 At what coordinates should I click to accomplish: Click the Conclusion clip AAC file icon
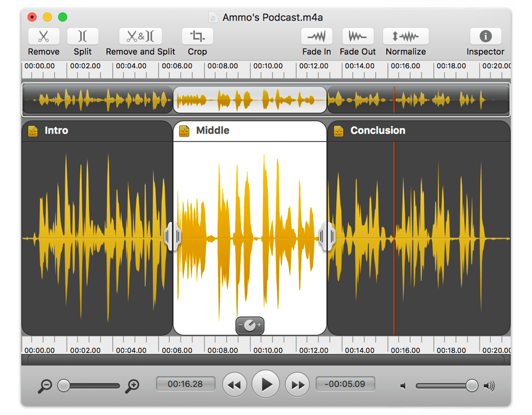coord(338,131)
